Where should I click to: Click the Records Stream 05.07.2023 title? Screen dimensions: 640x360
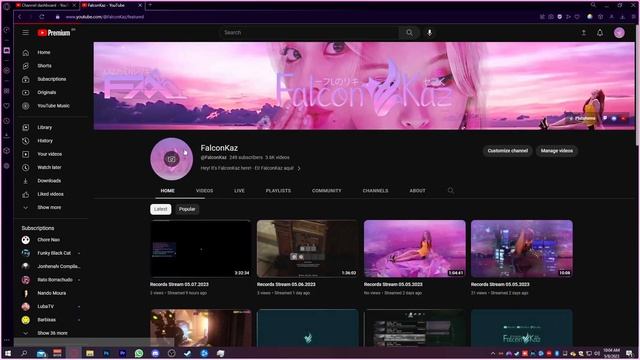[179, 284]
